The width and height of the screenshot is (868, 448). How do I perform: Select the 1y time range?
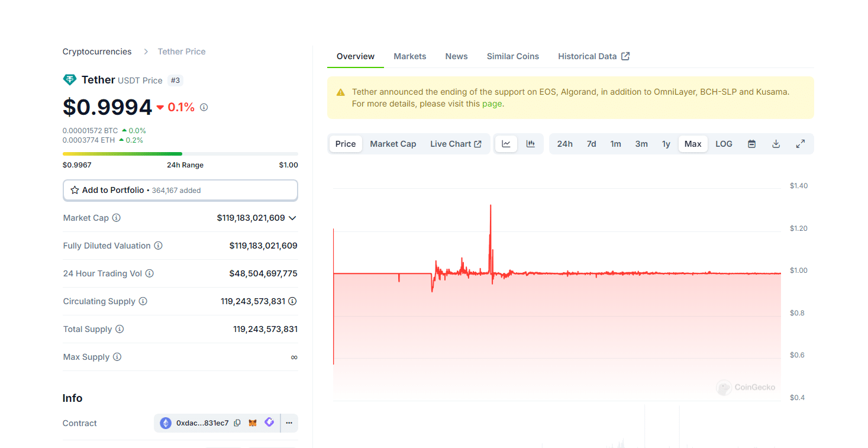(x=666, y=144)
